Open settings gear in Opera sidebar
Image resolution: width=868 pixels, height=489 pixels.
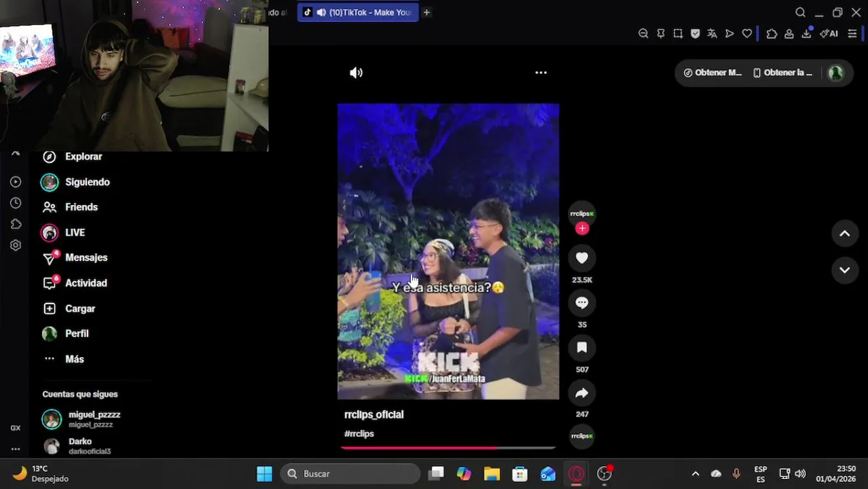click(x=16, y=245)
